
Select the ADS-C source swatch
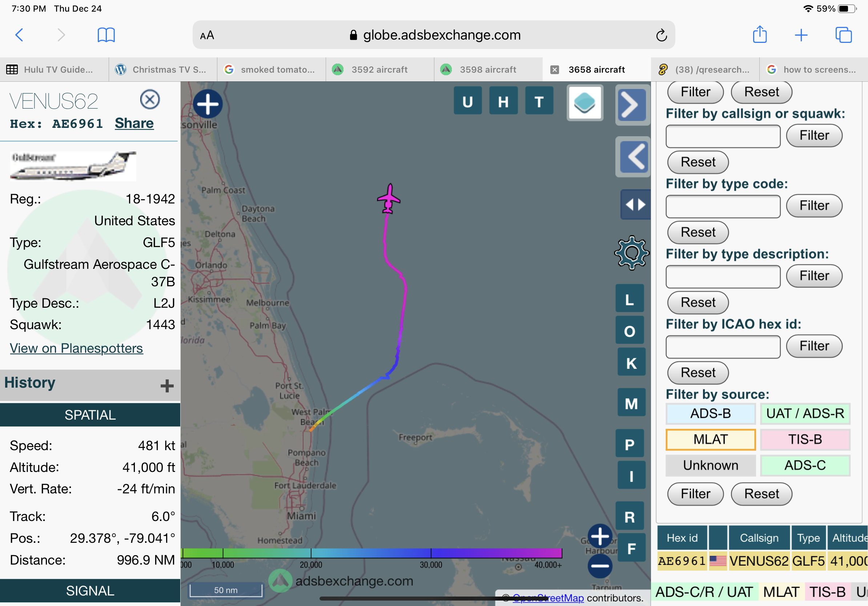point(805,465)
